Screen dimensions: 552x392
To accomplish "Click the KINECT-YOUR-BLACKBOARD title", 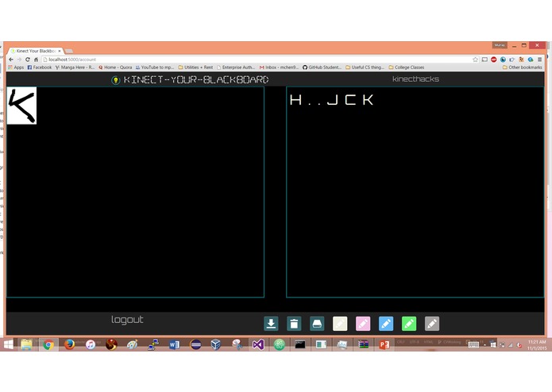I will pyautogui.click(x=196, y=80).
